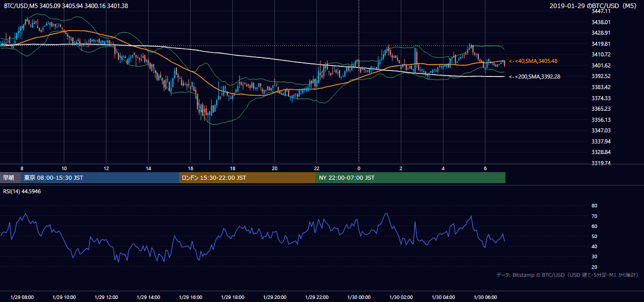Click price axis value 3392.52

[601, 76]
